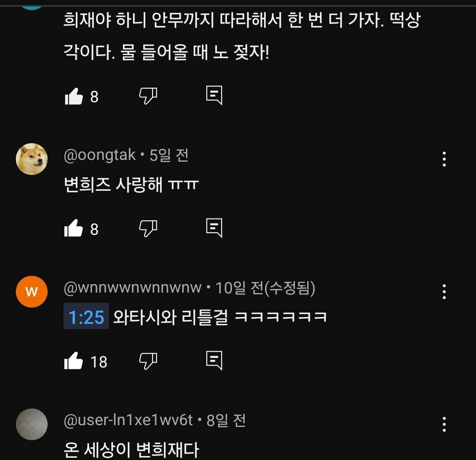
Task: Like @wnnwwnwnnwnw's comment
Action: pyautogui.click(x=74, y=361)
